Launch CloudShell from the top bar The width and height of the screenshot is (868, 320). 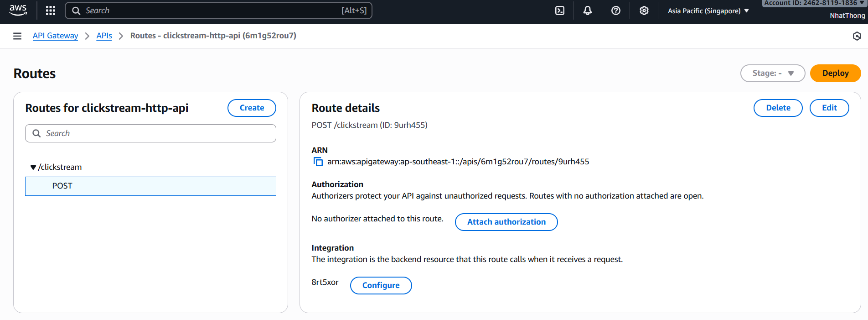pos(560,10)
